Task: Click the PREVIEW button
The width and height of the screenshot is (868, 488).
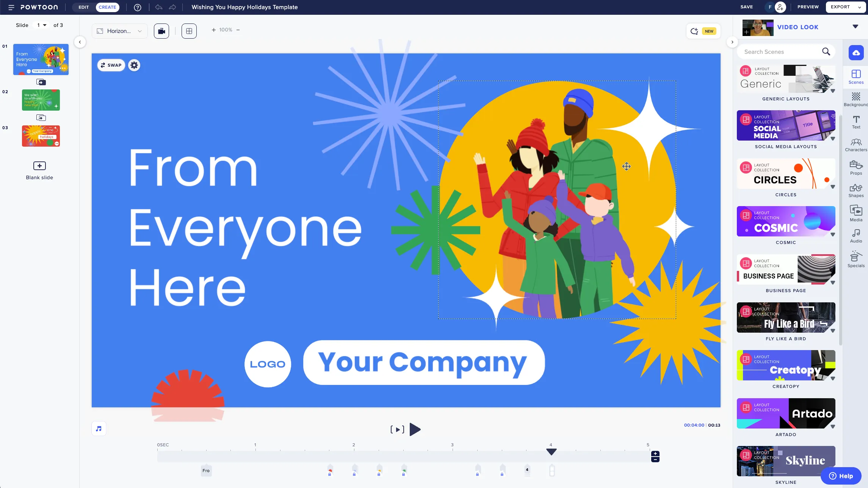Action: [x=808, y=7]
